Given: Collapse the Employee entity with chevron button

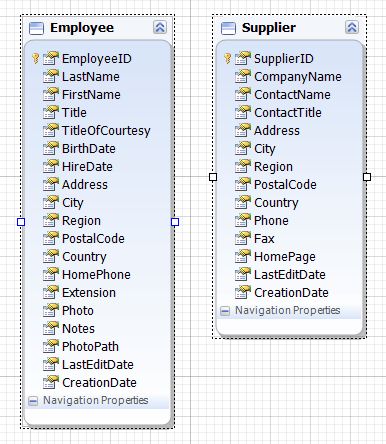Looking at the screenshot, I should 160,27.
